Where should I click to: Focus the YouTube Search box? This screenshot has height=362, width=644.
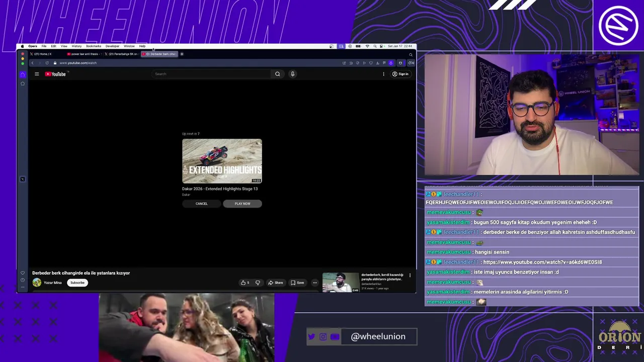click(211, 74)
